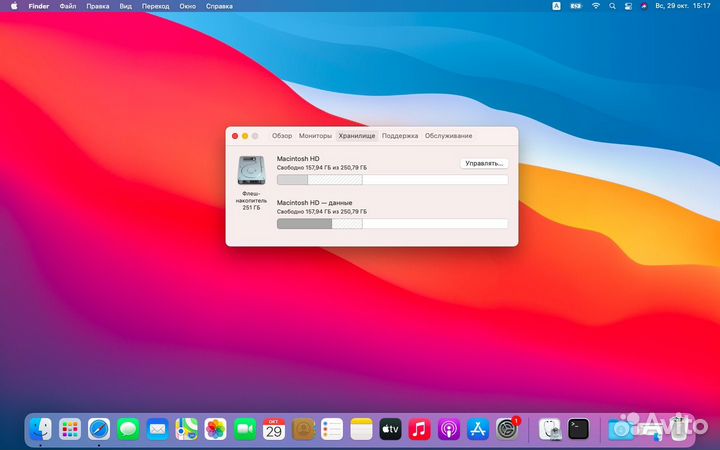Launch Safari from the Dock

pos(99,430)
